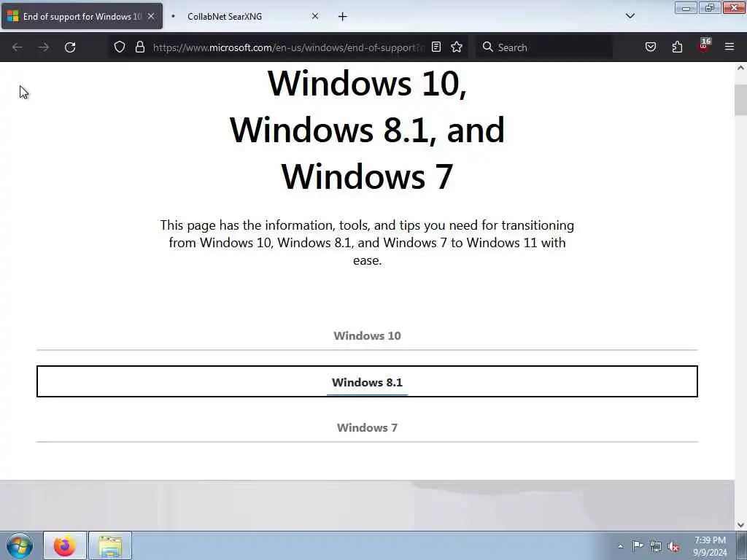This screenshot has height=560, width=747.
Task: List all tabs dropdown arrow
Action: [630, 16]
